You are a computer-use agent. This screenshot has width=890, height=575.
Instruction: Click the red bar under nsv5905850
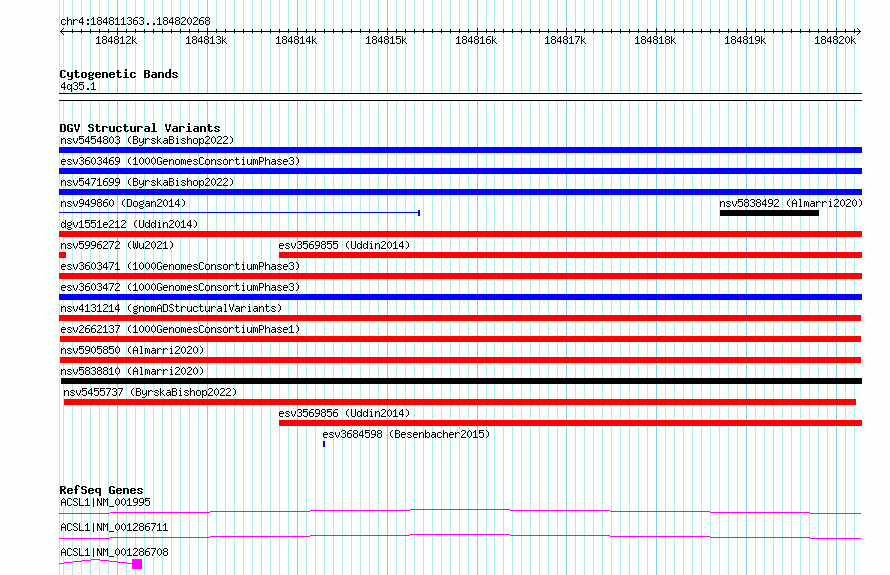click(460, 360)
